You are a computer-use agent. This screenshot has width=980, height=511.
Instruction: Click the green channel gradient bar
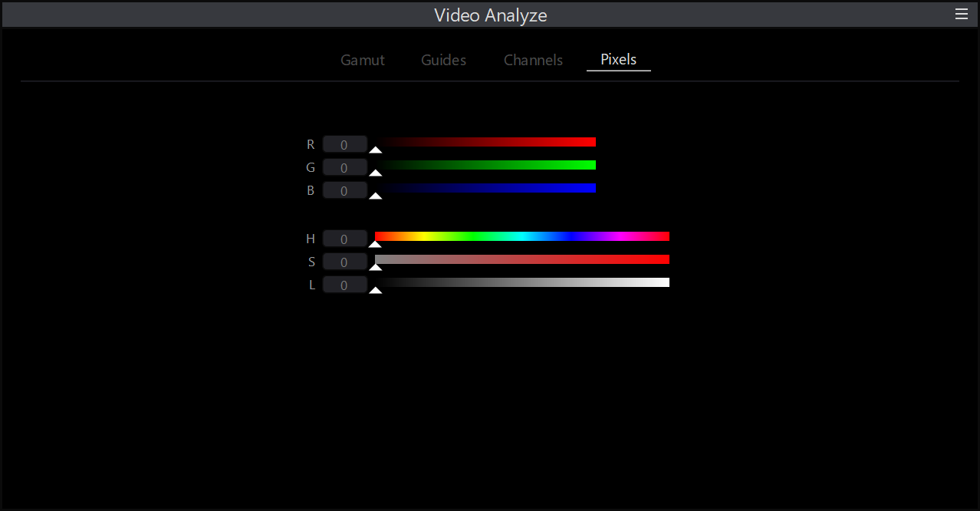(485, 165)
